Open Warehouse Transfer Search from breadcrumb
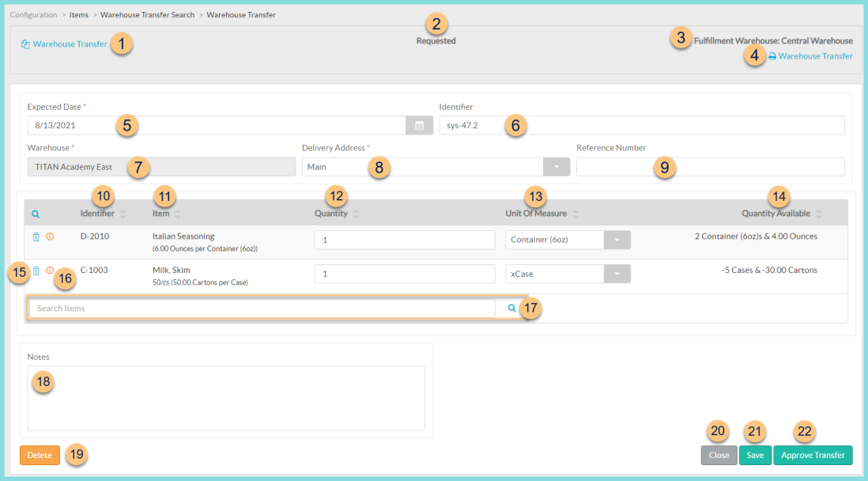This screenshot has height=481, width=868. coord(147,14)
